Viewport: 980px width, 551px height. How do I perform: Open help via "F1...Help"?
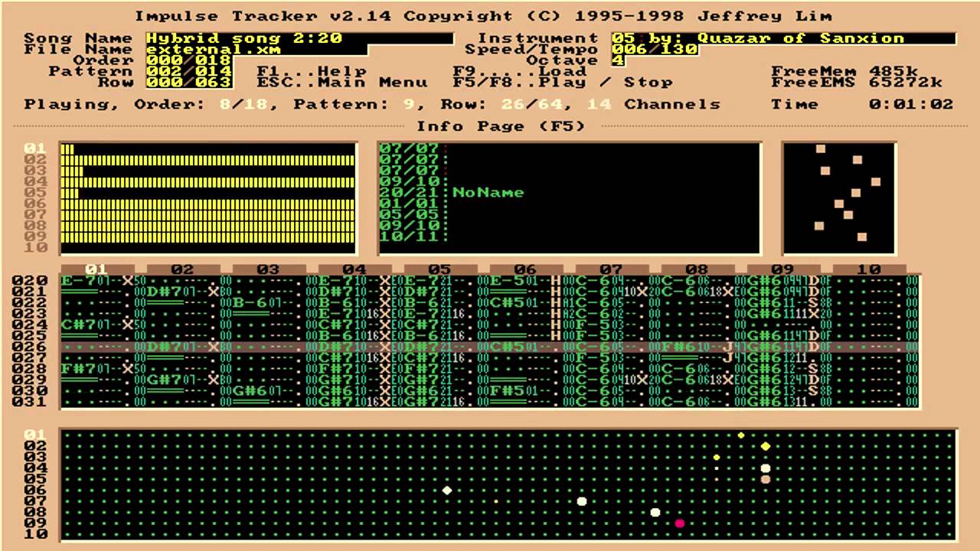point(312,71)
